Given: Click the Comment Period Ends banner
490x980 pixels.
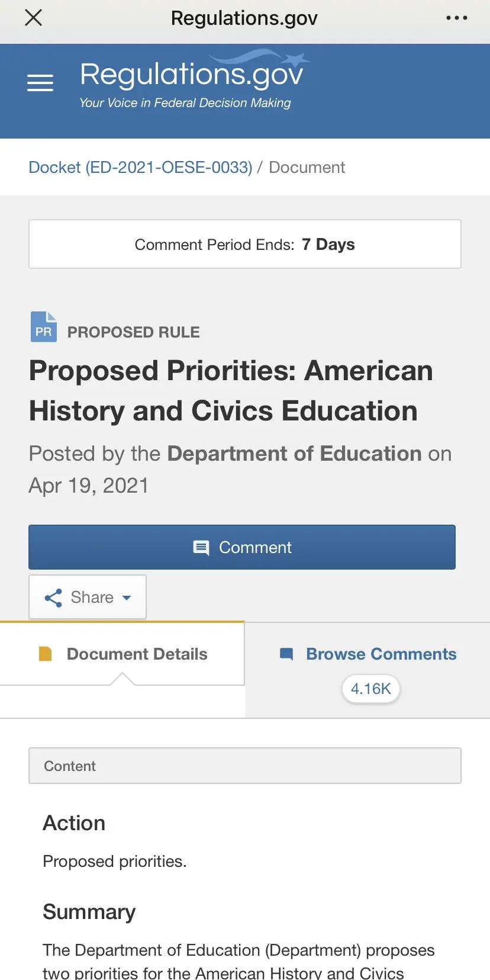Looking at the screenshot, I should [x=244, y=244].
